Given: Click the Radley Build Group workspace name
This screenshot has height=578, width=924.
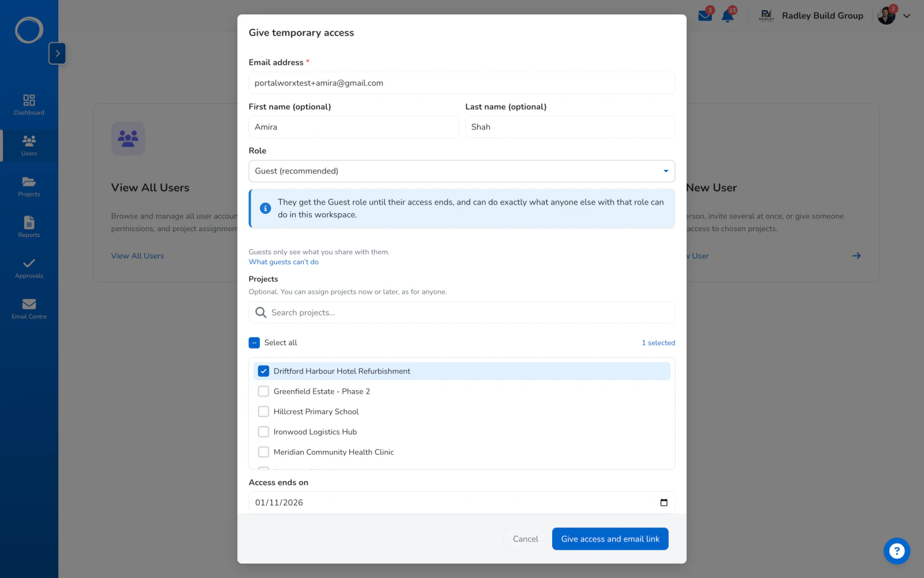Looking at the screenshot, I should 822,16.
